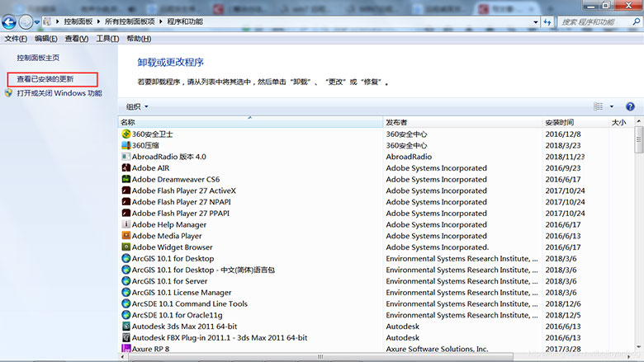
Task: Click the 所有控制面板项 breadcrumb segment
Action: (130, 21)
